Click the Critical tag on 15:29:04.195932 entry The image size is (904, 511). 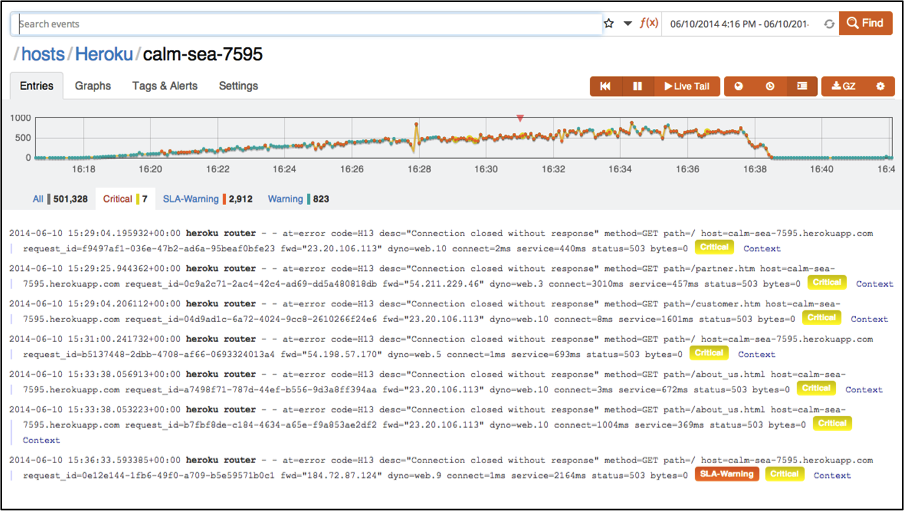pyautogui.click(x=714, y=247)
